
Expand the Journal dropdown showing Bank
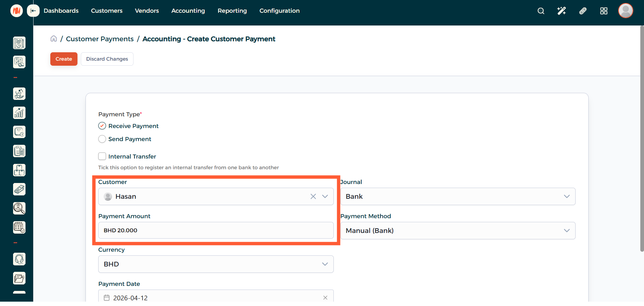[458, 196]
